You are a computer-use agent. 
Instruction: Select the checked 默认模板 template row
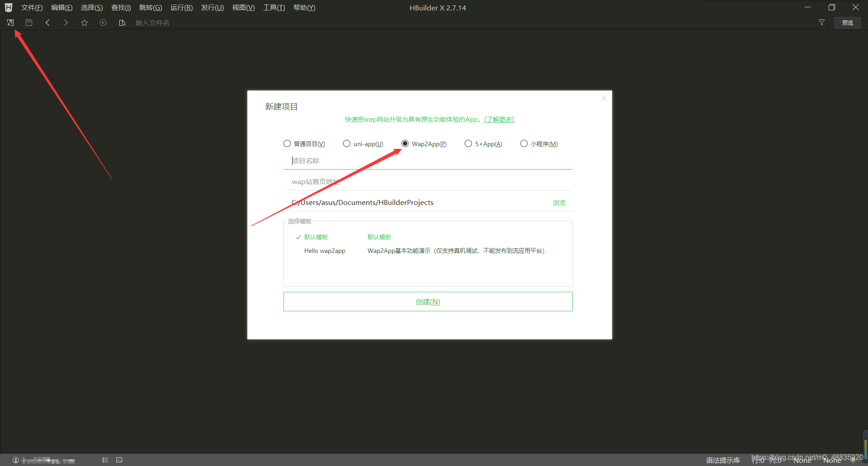point(316,237)
